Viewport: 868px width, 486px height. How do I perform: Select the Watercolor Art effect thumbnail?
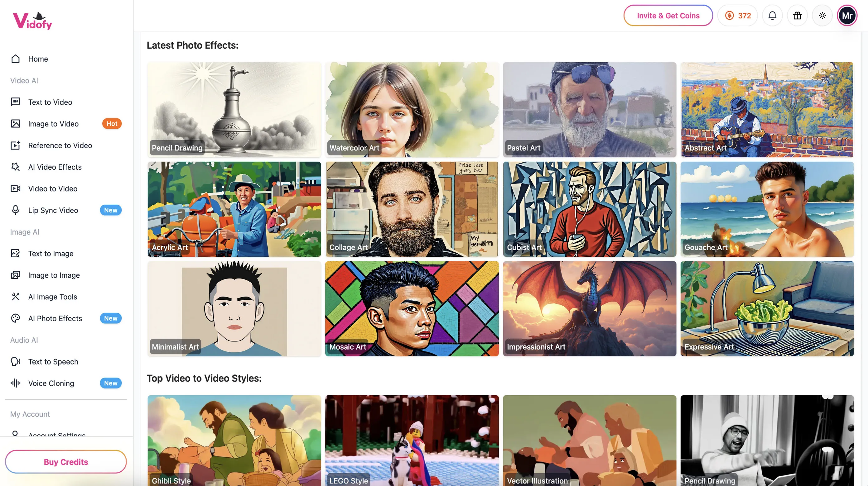point(412,109)
